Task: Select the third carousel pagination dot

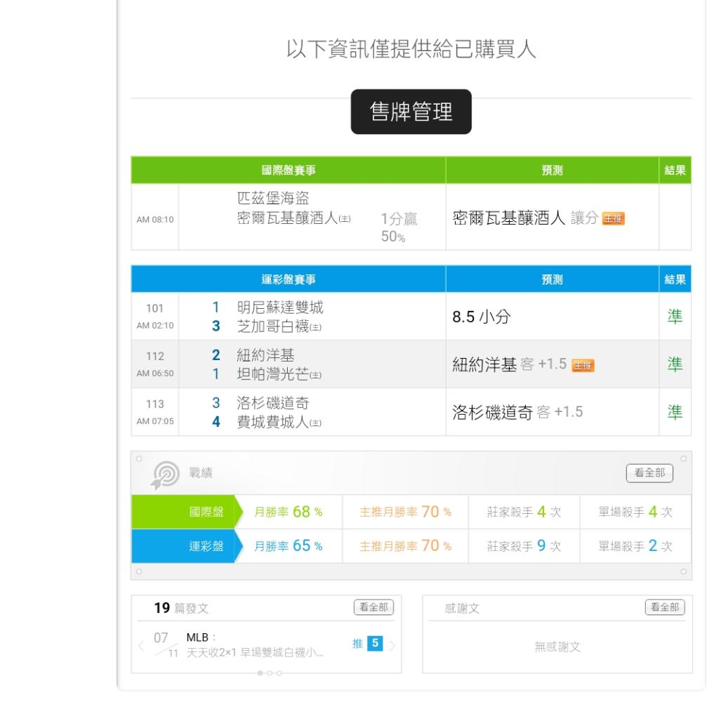Action: click(x=279, y=673)
